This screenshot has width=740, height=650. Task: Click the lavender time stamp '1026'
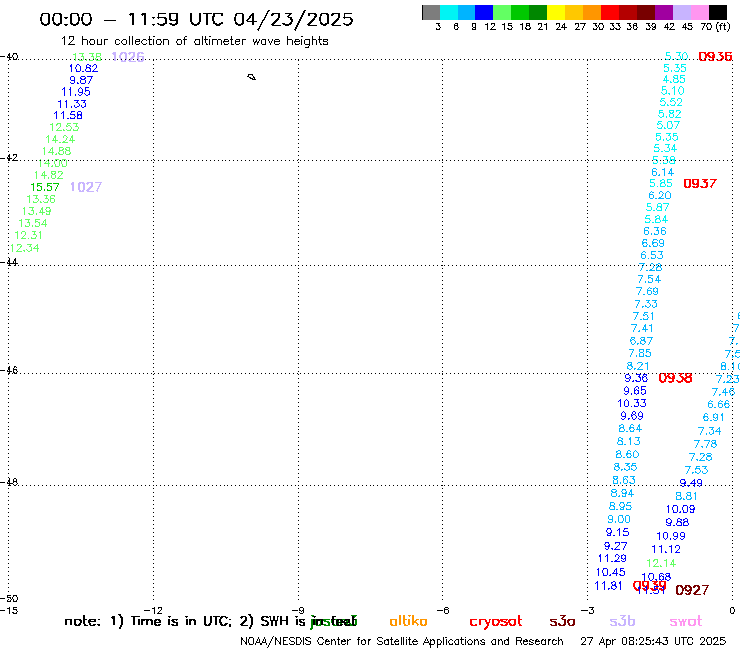point(128,57)
